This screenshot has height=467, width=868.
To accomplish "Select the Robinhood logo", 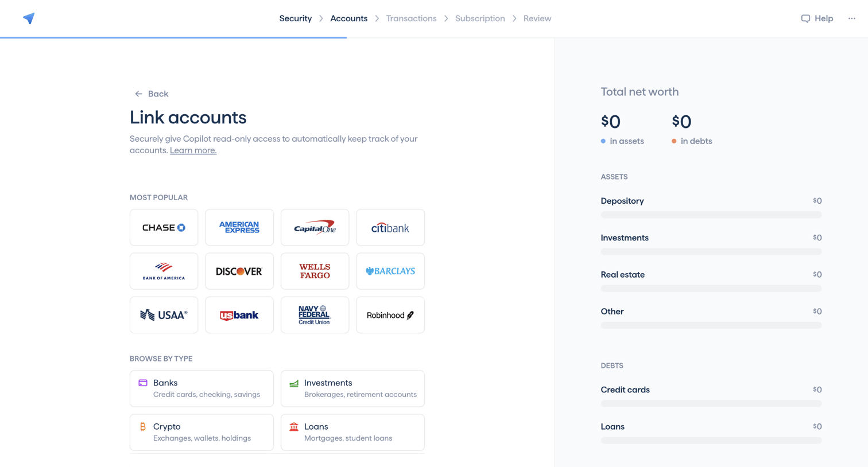I will coord(390,315).
